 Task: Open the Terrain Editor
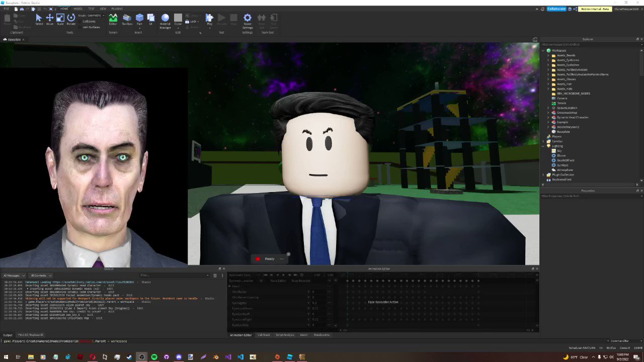pos(113,19)
